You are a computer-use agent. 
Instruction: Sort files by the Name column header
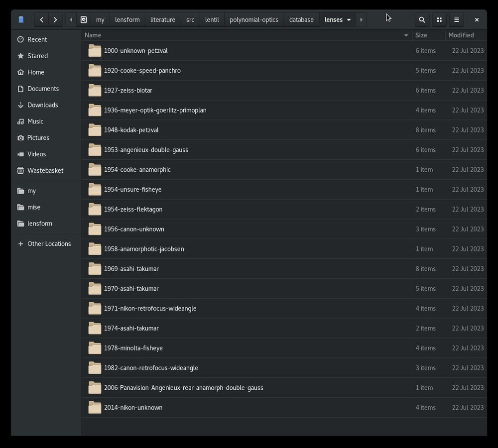tap(247, 35)
